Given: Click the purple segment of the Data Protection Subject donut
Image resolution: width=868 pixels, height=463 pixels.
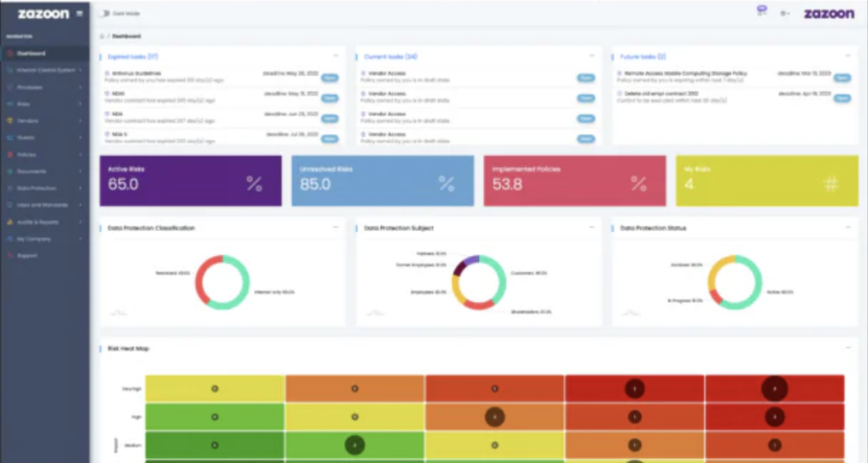Looking at the screenshot, I should click(471, 259).
